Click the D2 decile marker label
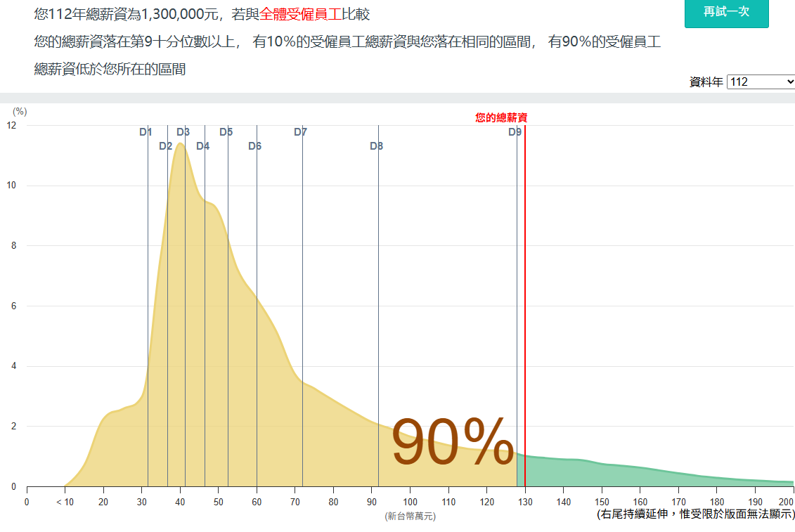 tap(165, 146)
